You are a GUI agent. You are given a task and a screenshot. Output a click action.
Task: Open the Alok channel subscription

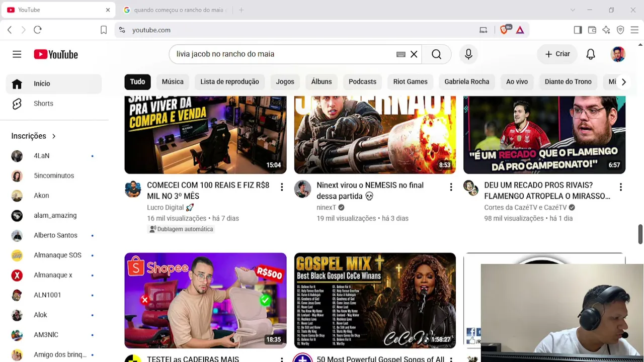(54, 315)
